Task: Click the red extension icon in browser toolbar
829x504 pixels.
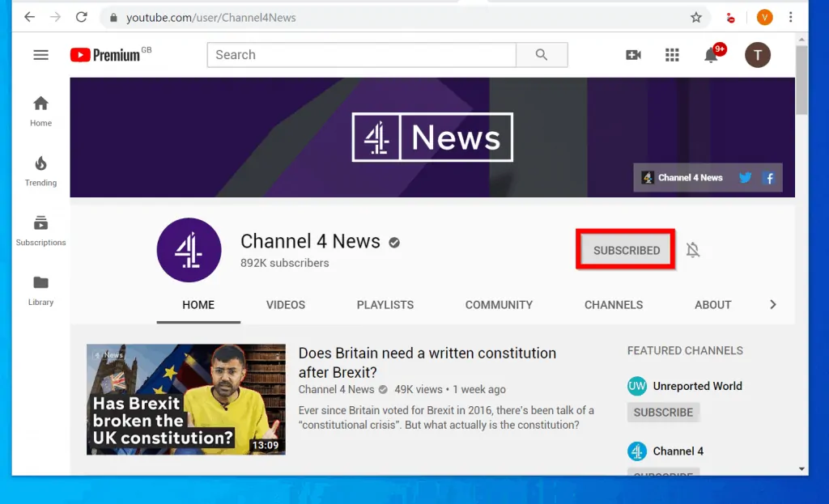Action: click(x=730, y=18)
